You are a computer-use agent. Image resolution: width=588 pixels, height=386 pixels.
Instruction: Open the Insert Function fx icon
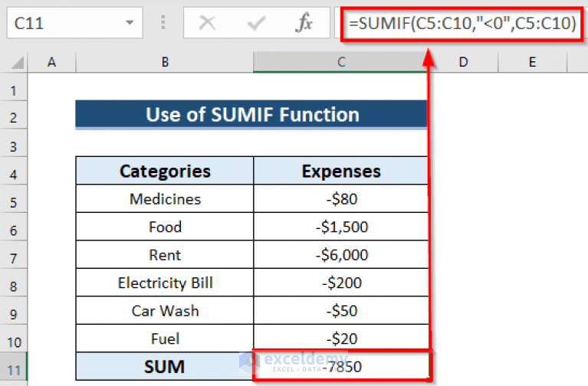(x=304, y=22)
